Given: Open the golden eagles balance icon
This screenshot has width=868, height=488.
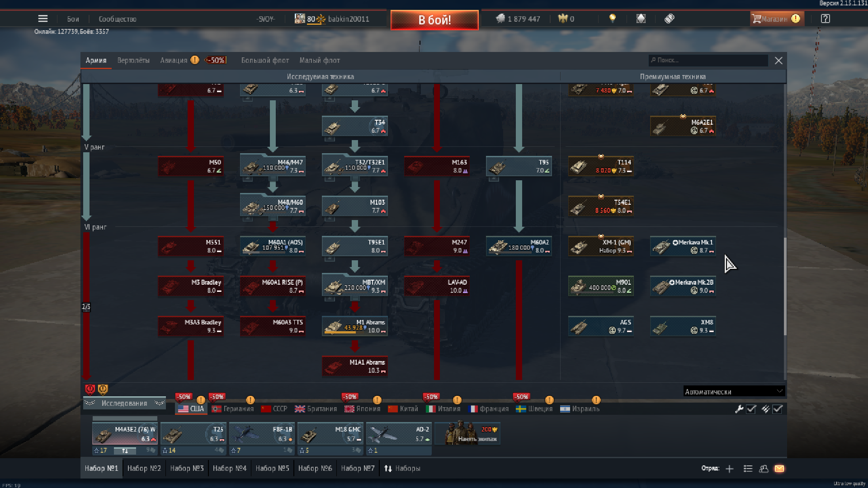Looking at the screenshot, I should [x=562, y=19].
